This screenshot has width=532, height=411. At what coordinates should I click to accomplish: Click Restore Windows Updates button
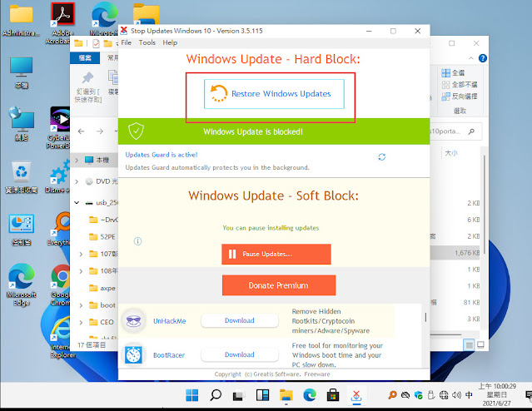click(274, 94)
